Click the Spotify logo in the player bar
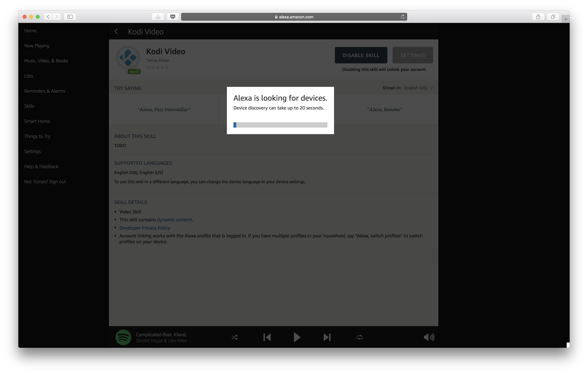The height and width of the screenshot is (374, 588). point(123,337)
